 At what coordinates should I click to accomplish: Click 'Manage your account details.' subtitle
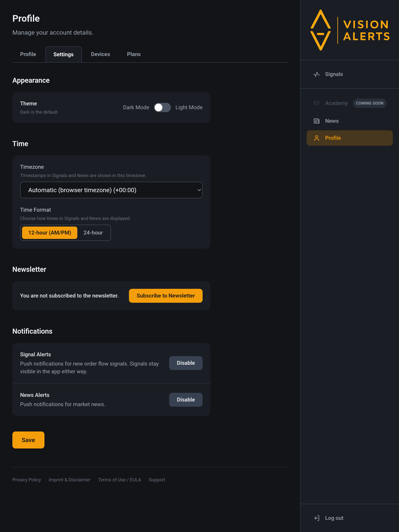53,33
